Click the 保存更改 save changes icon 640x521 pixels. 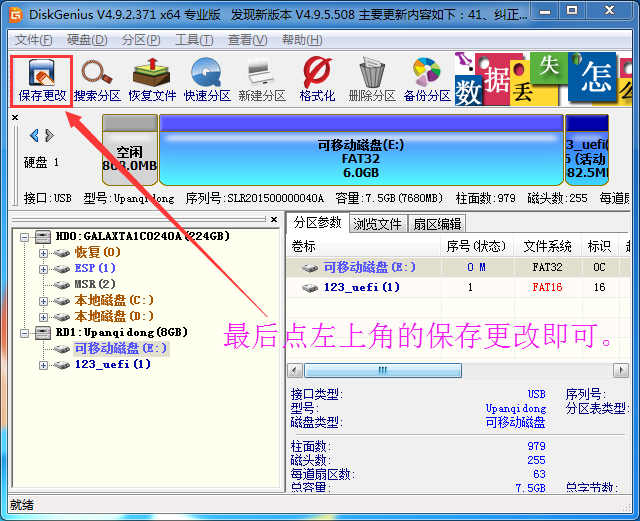[x=42, y=81]
